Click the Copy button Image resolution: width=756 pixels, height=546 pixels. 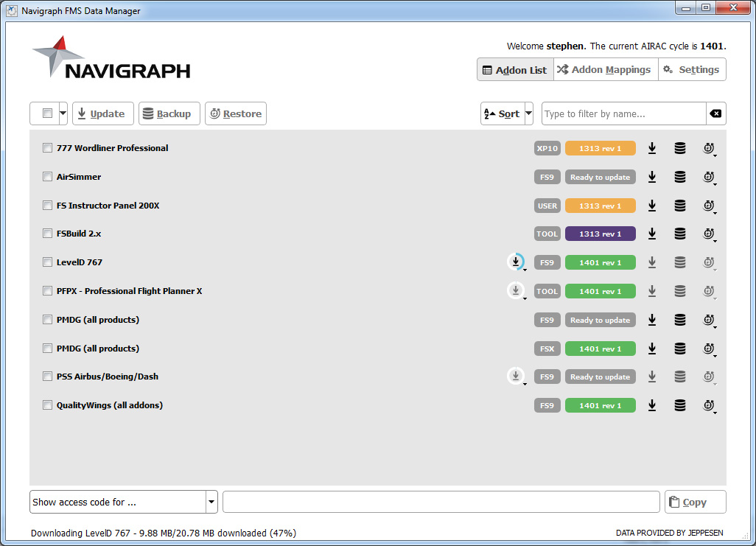point(695,502)
